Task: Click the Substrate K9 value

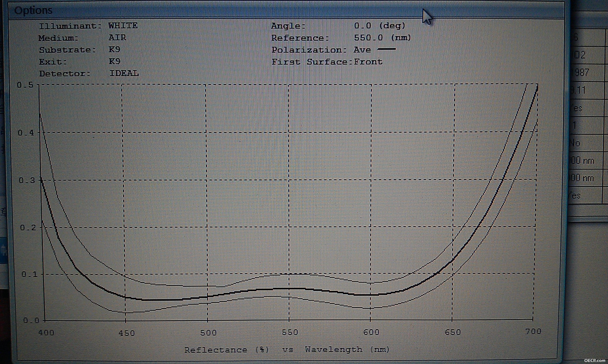Action: click(x=114, y=49)
